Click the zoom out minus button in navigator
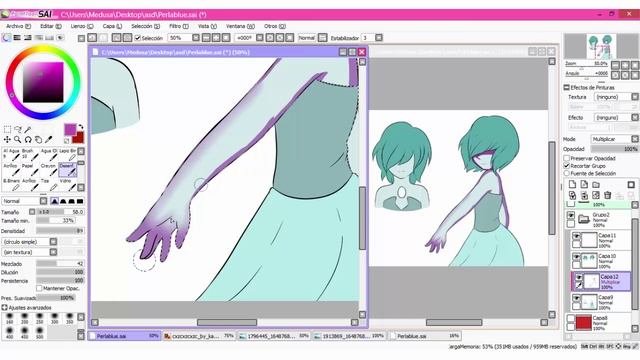The image size is (640, 360). click(615, 65)
